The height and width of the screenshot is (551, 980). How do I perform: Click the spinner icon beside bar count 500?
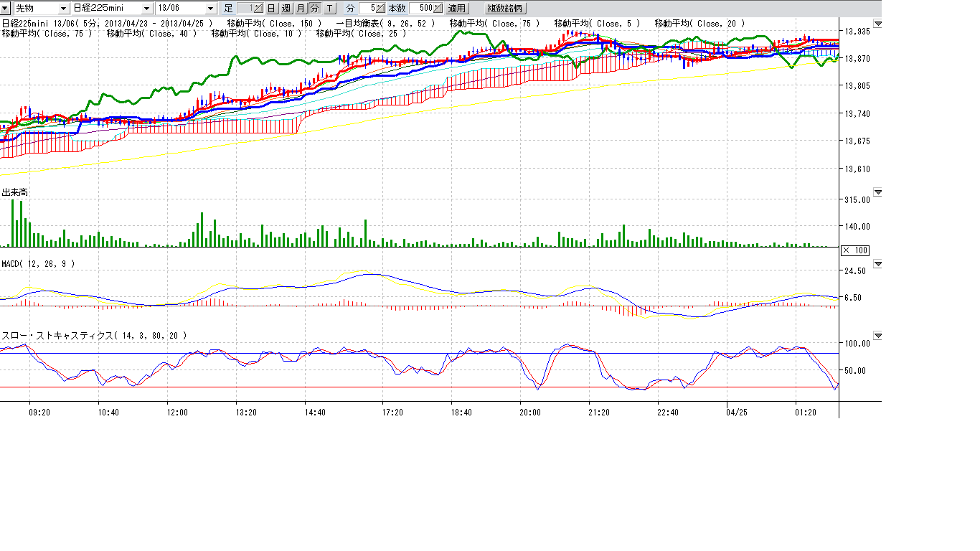[438, 9]
